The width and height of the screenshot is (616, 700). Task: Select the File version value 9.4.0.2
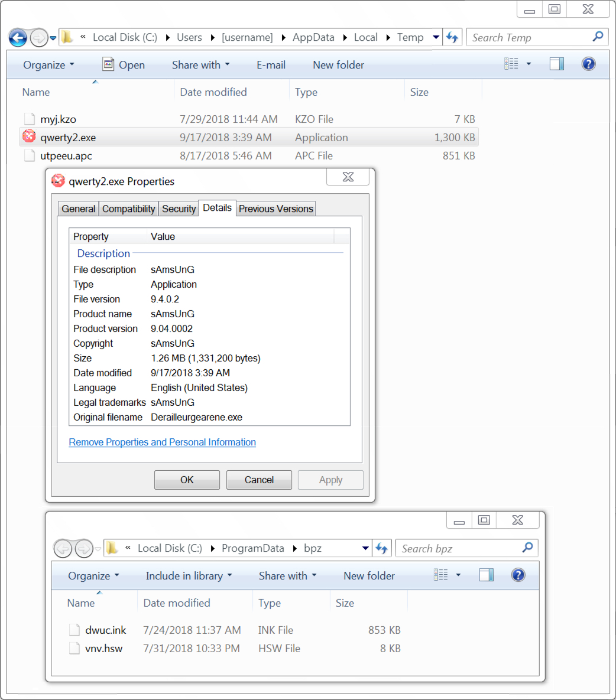(x=165, y=299)
